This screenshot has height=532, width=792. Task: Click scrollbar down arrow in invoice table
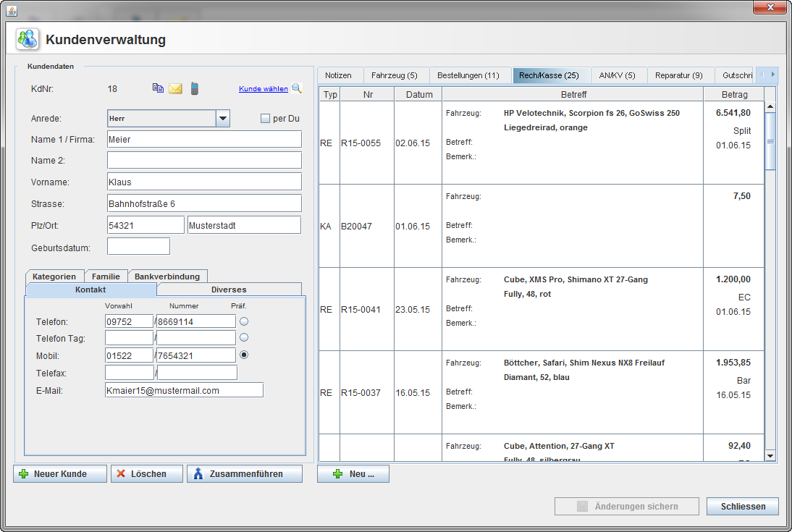pyautogui.click(x=770, y=455)
